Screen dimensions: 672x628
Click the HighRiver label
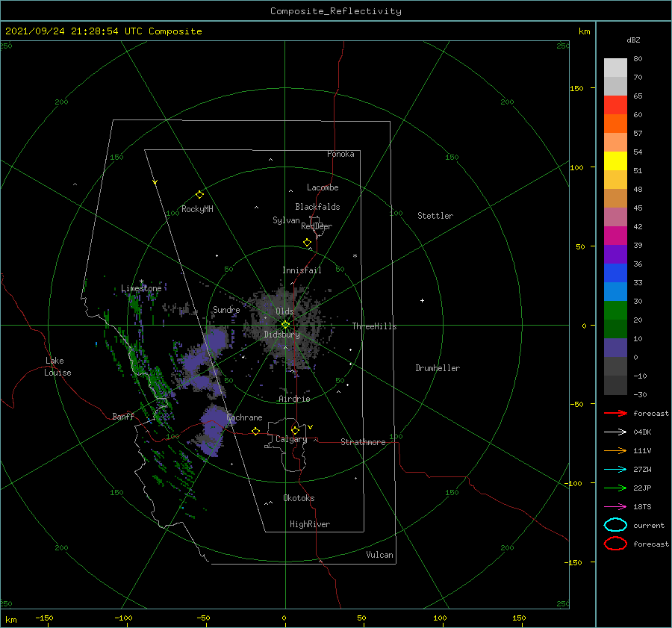(310, 524)
